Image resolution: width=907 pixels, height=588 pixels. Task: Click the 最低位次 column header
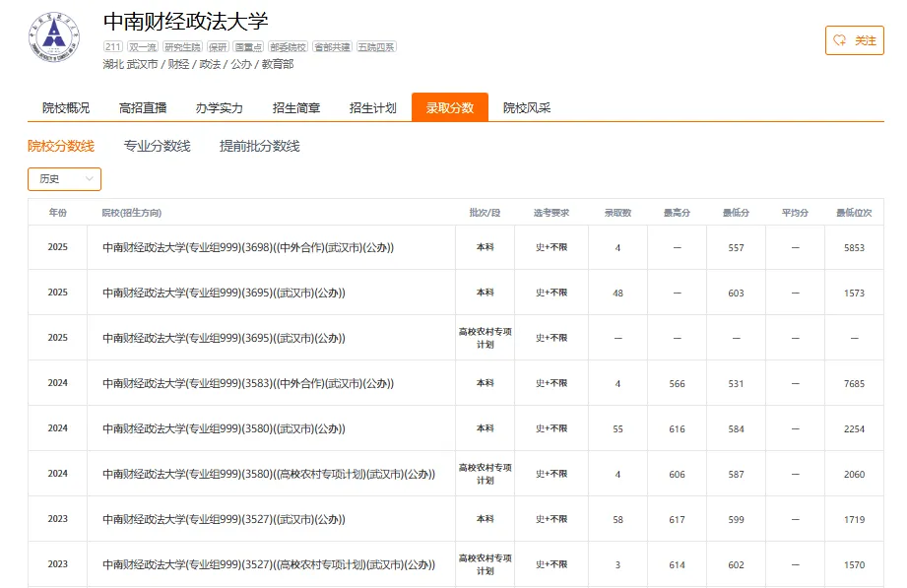pos(854,213)
